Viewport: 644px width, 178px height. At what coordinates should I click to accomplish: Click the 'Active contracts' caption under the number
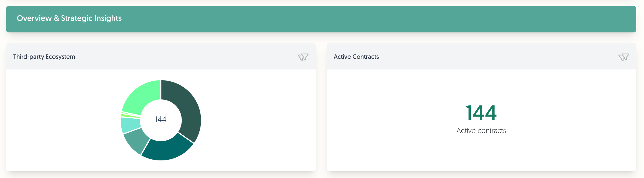[x=481, y=131]
